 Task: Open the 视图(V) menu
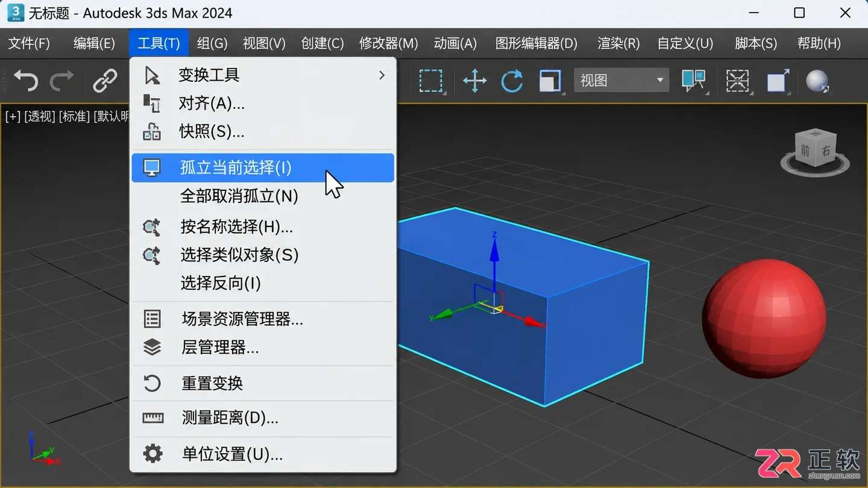coord(264,43)
